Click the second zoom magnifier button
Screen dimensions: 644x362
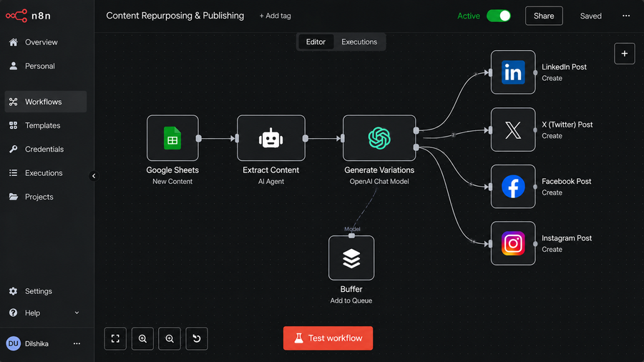(170, 338)
